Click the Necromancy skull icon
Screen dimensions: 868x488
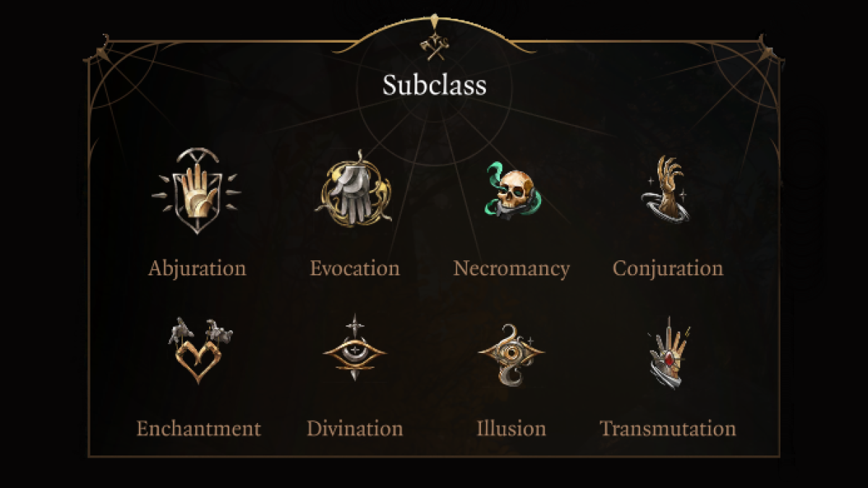pyautogui.click(x=514, y=192)
